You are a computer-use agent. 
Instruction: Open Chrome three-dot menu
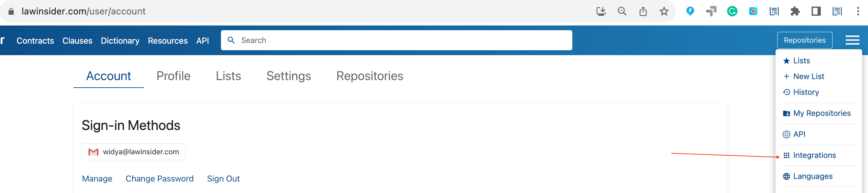858,11
